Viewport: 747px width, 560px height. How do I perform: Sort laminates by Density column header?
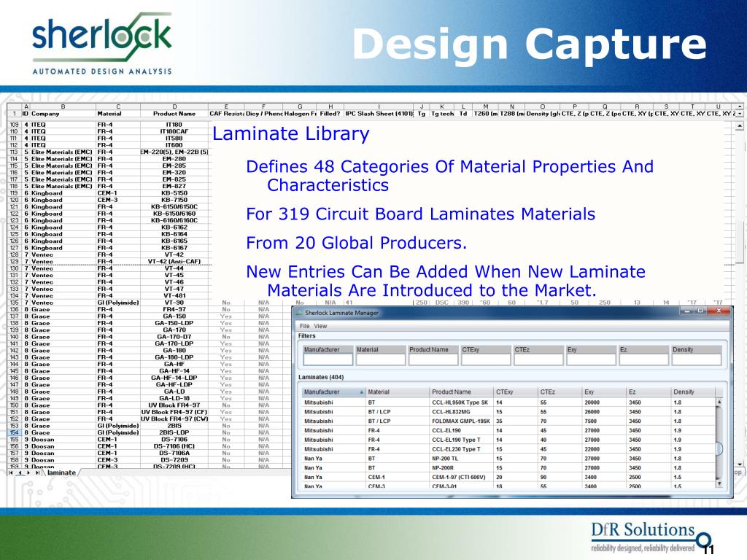693,392
